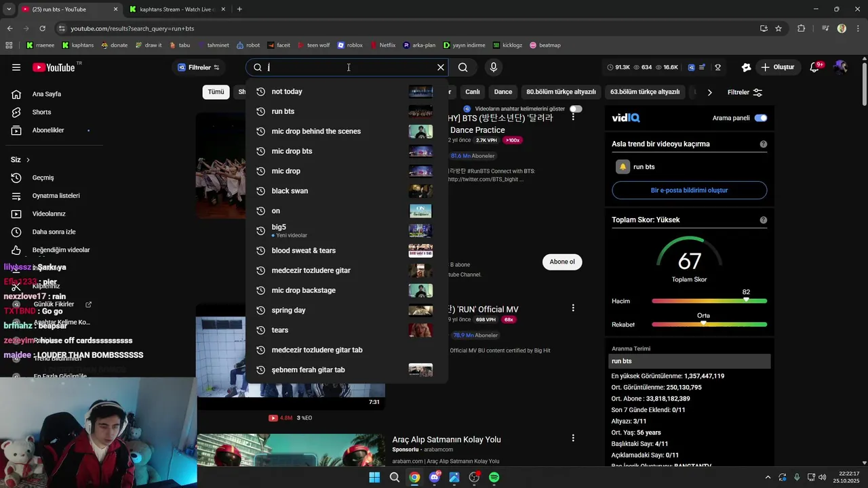Select the 'Dance' filter chip
The height and width of the screenshot is (488, 868).
(x=503, y=92)
